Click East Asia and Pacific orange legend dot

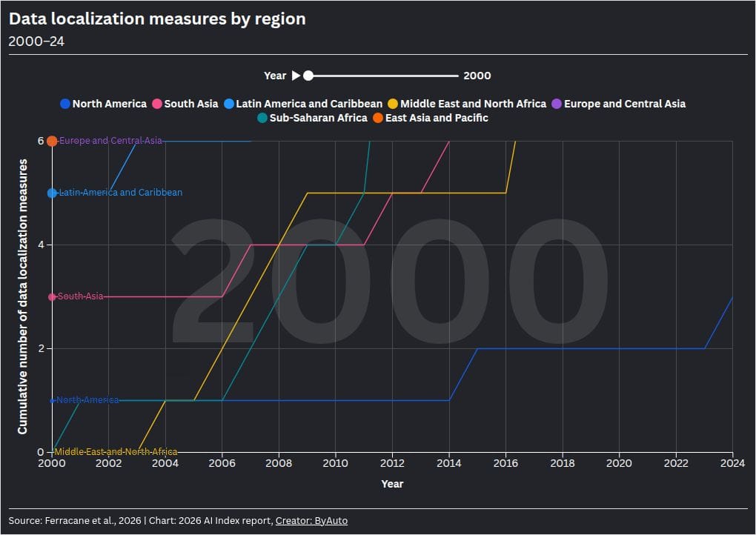[378, 118]
